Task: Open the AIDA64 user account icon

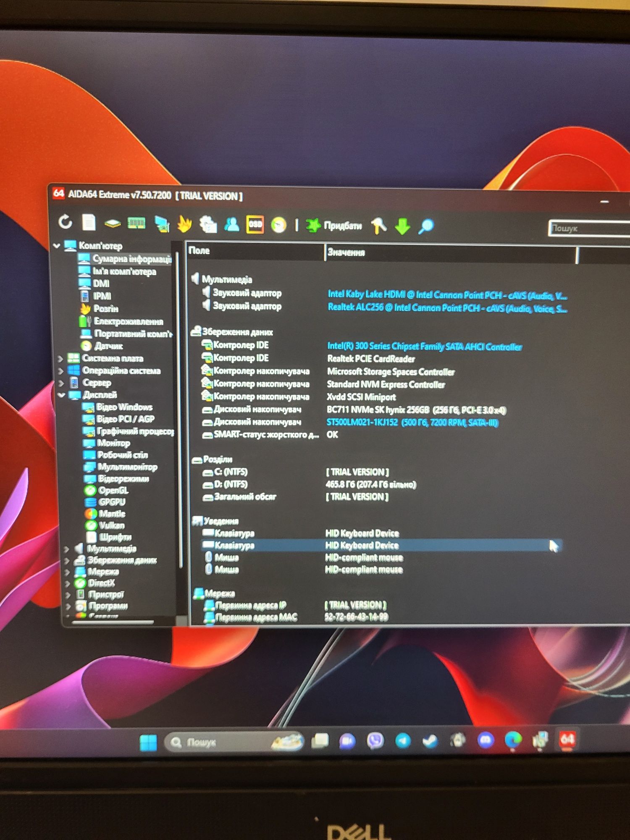Action: (x=231, y=225)
